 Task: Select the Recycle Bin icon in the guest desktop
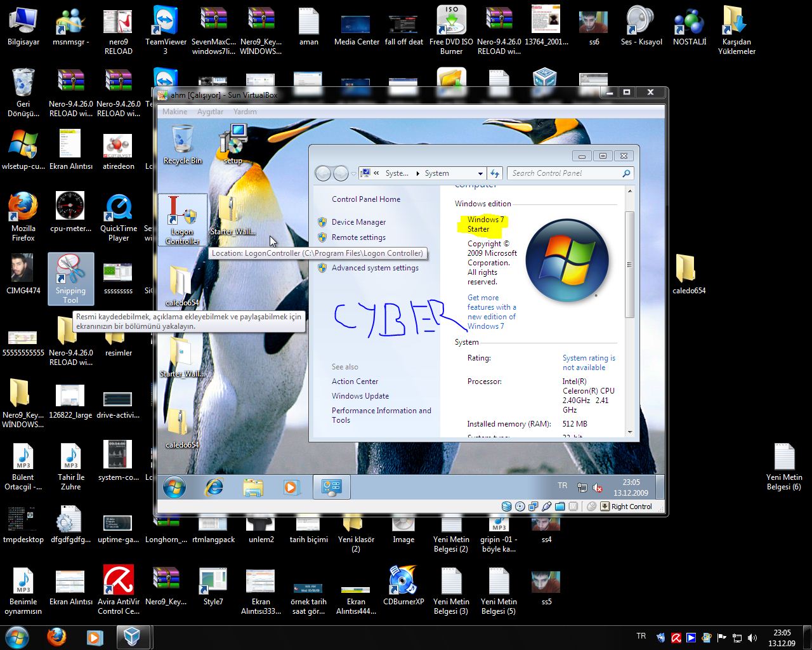(x=183, y=144)
